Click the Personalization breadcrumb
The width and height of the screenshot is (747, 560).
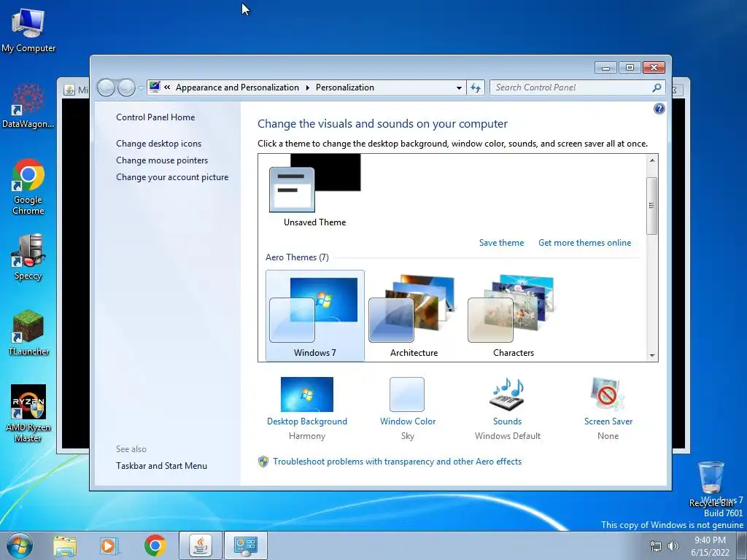click(345, 87)
